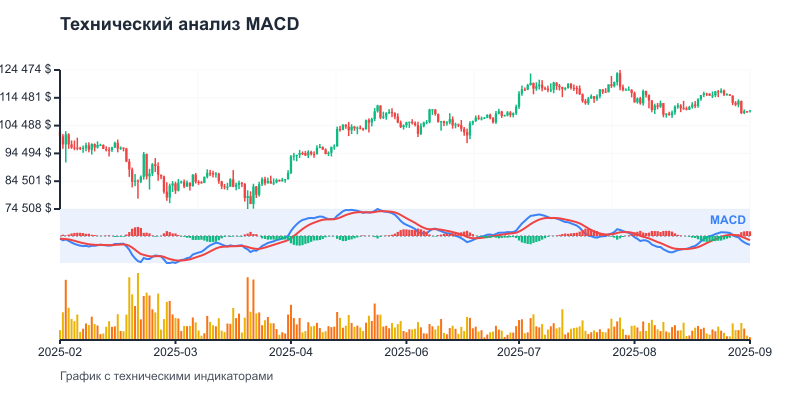Jump to the 2025-09 date marker
The image size is (800, 400).
[x=750, y=352]
